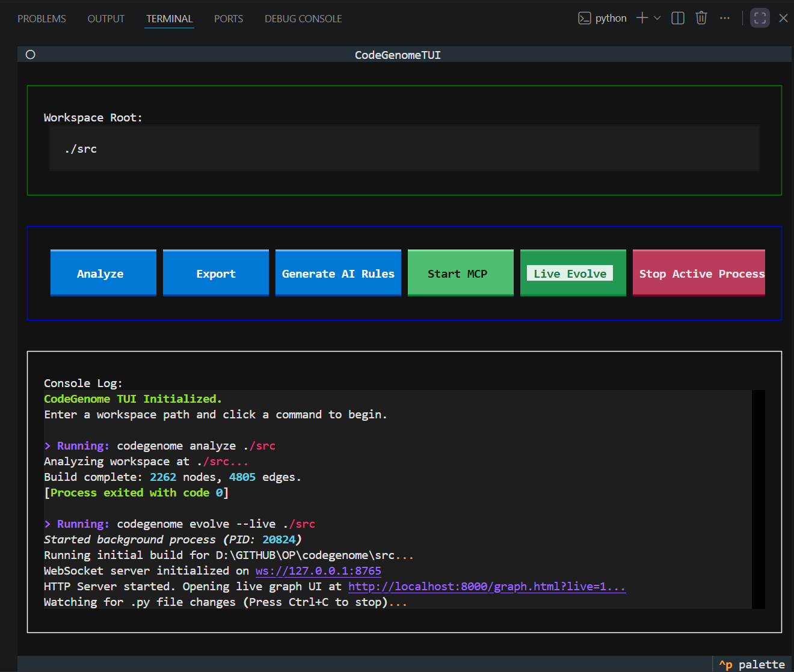Click the new terminal plus icon
Screen dimensions: 794x672
[x=642, y=18]
